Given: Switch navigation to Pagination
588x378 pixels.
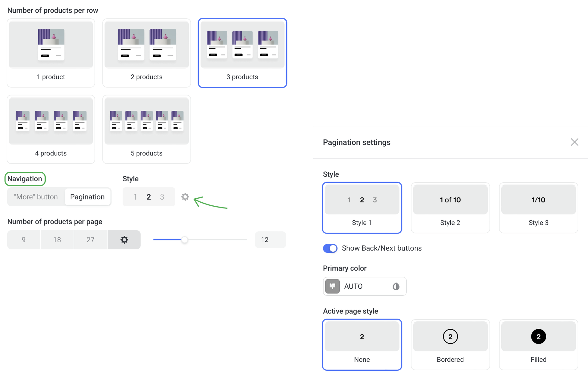Looking at the screenshot, I should coord(87,197).
